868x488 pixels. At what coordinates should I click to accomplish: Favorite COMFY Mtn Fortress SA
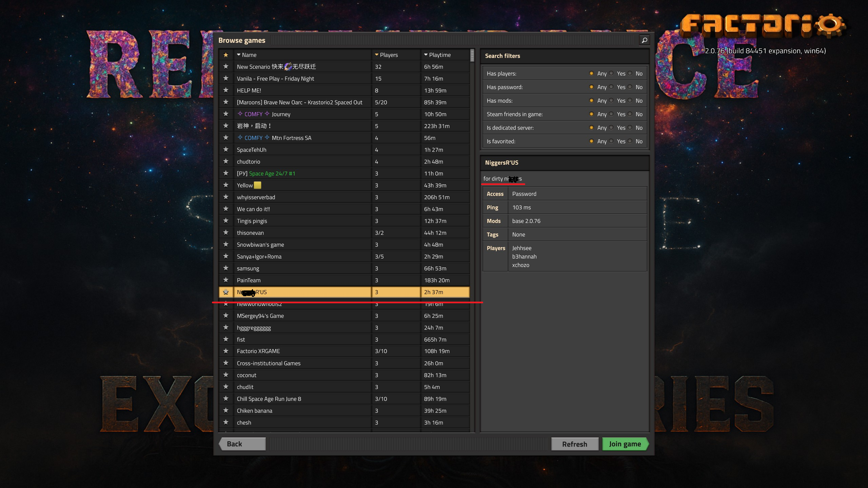coord(226,138)
